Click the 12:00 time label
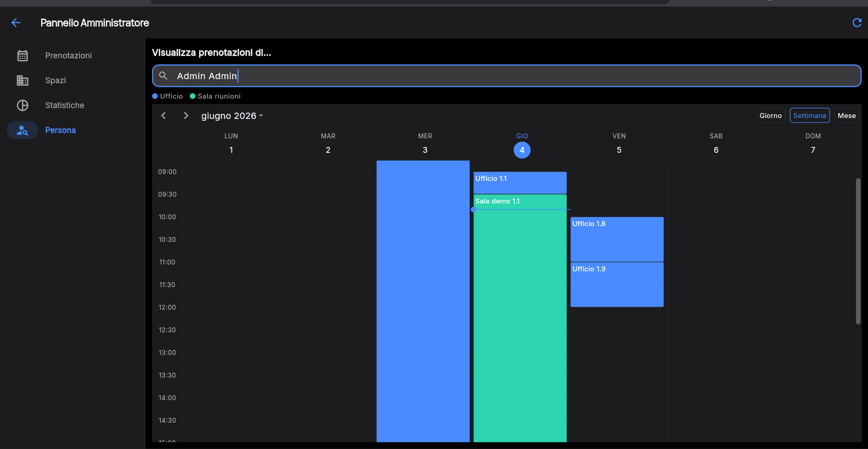The image size is (868, 449). pyautogui.click(x=167, y=307)
